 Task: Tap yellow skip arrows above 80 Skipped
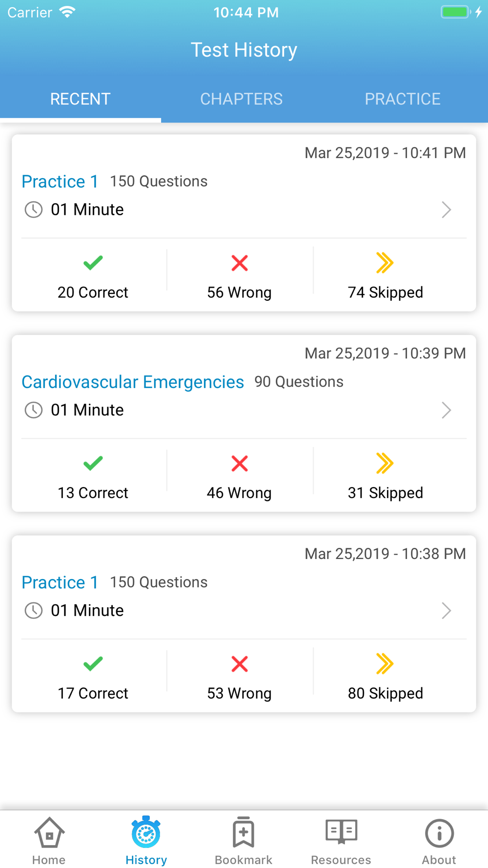point(385,664)
